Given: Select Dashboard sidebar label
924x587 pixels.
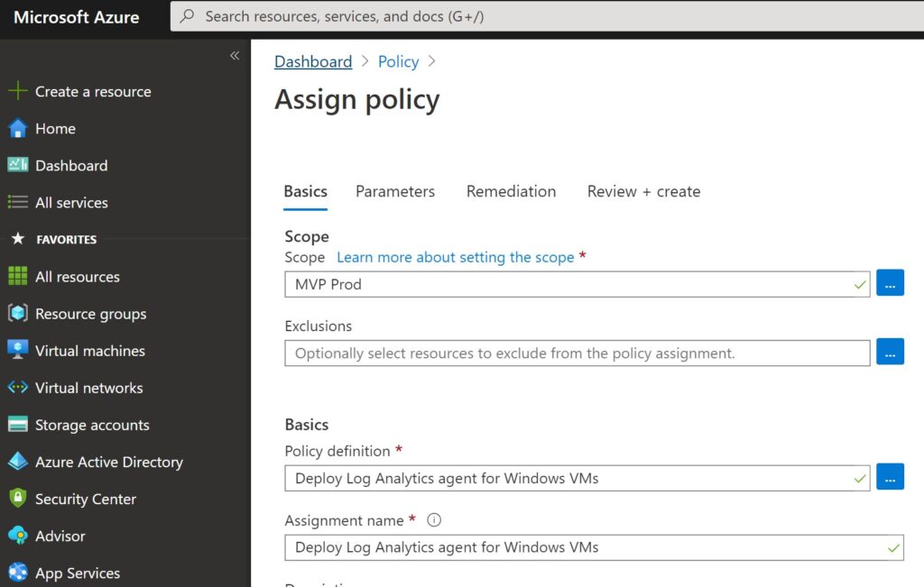Looking at the screenshot, I should (71, 165).
